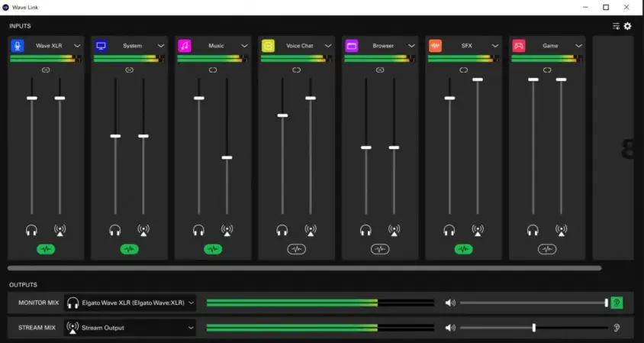The width and height of the screenshot is (644, 343).
Task: Click the Monitor Mix volume slider handle
Action: pos(607,303)
